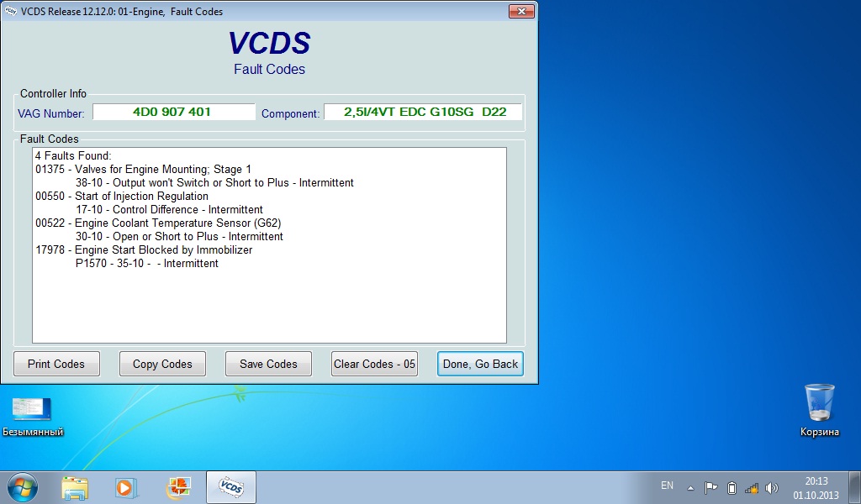This screenshot has width=861, height=504.
Task: Click the Print Codes button
Action: (56, 365)
